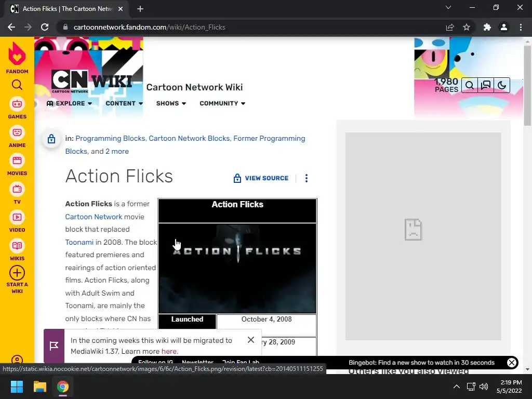Open the Chrome extensions puzzle icon
The width and height of the screenshot is (532, 399).
[x=487, y=27]
